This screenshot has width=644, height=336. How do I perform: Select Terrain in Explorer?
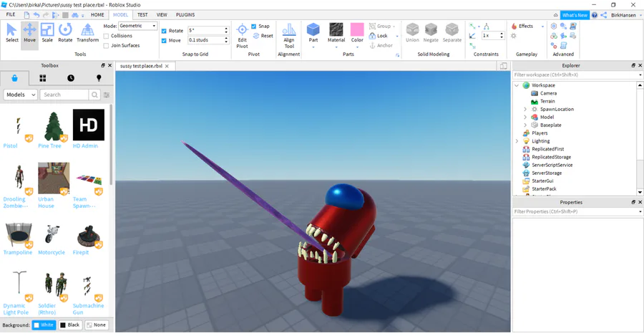pyautogui.click(x=547, y=101)
